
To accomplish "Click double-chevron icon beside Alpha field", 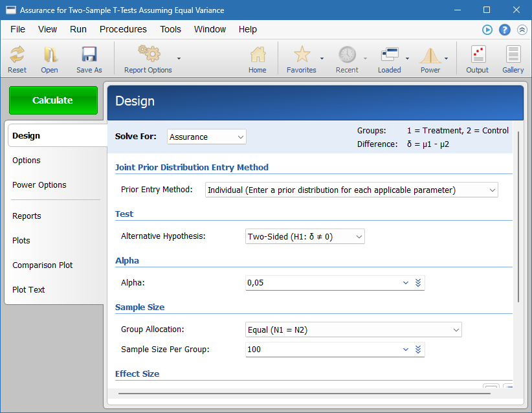I will point(418,283).
